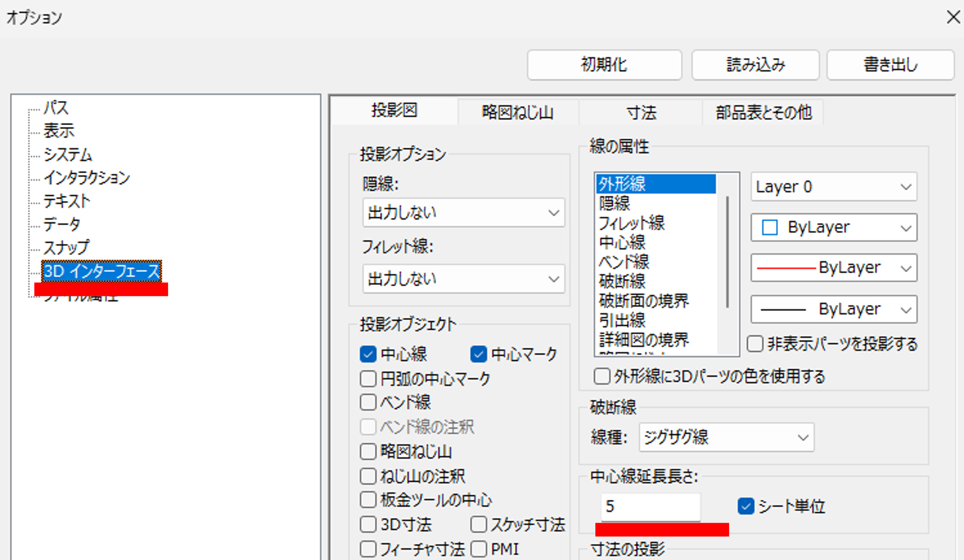This screenshot has width=964, height=560.
Task: Open the 隠線 output dropdown
Action: [463, 213]
